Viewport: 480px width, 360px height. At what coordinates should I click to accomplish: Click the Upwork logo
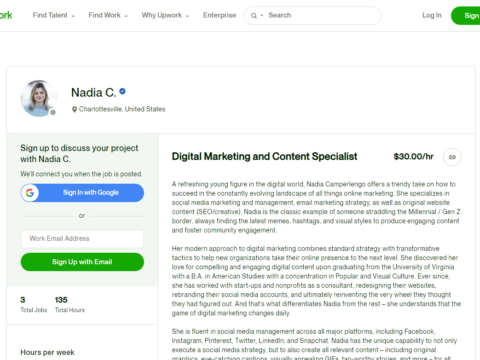(6, 15)
